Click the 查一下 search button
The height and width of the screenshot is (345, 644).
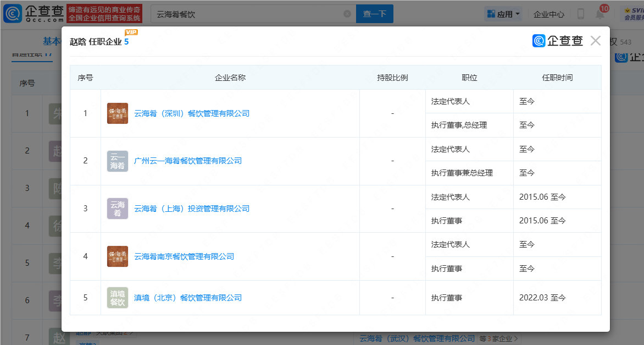tap(375, 14)
